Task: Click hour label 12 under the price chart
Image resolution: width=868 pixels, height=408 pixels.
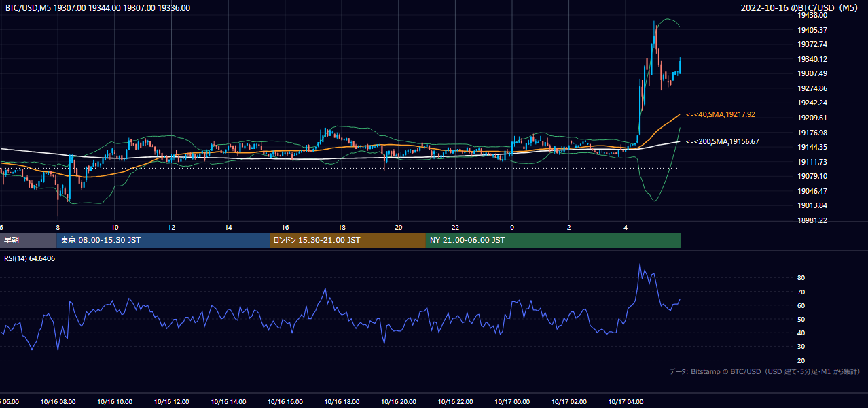Action: [172, 228]
